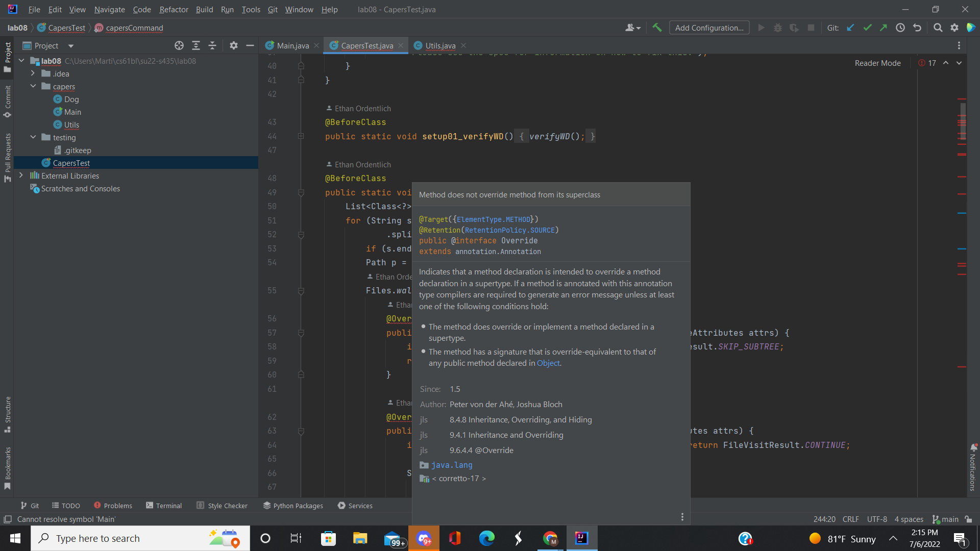Screen dimensions: 980x551
Task: Collapse the capers folder
Action: [33, 86]
